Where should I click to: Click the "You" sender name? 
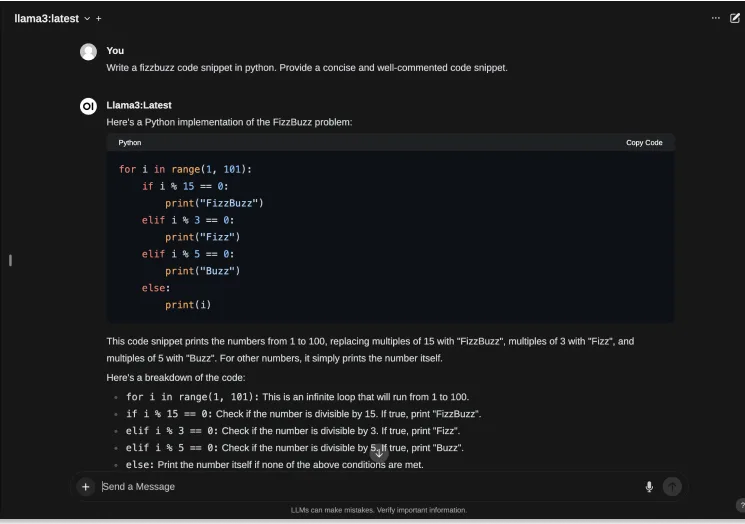(115, 51)
